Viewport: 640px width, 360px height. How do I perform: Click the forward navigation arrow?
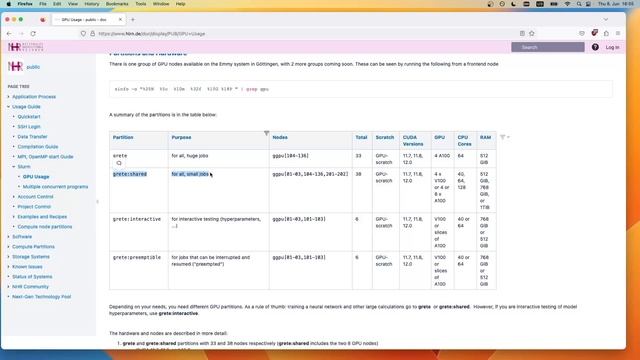(x=21, y=33)
